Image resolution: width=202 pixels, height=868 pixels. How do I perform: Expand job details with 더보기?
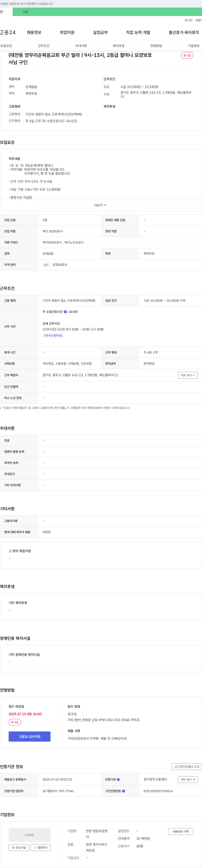point(100,205)
